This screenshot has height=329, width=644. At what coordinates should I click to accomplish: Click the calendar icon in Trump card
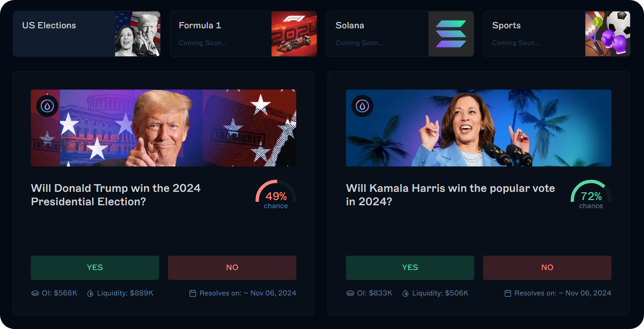[x=193, y=293]
